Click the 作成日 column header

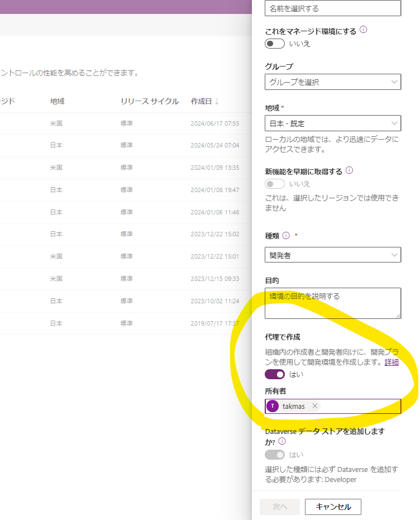click(x=201, y=101)
